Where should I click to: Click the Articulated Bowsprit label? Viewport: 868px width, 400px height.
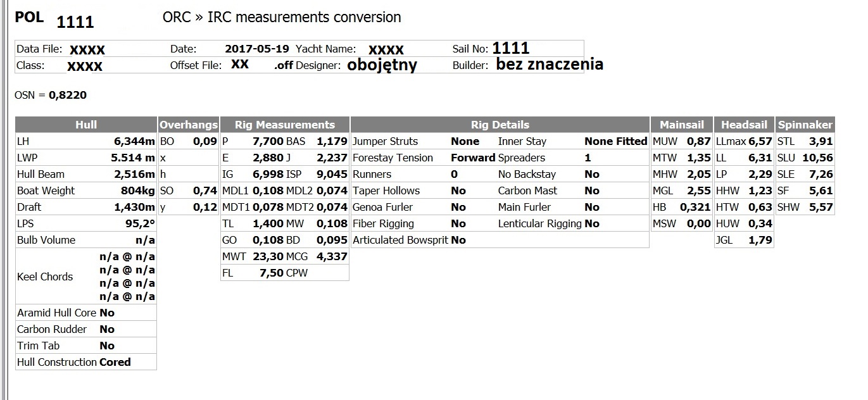coord(401,240)
